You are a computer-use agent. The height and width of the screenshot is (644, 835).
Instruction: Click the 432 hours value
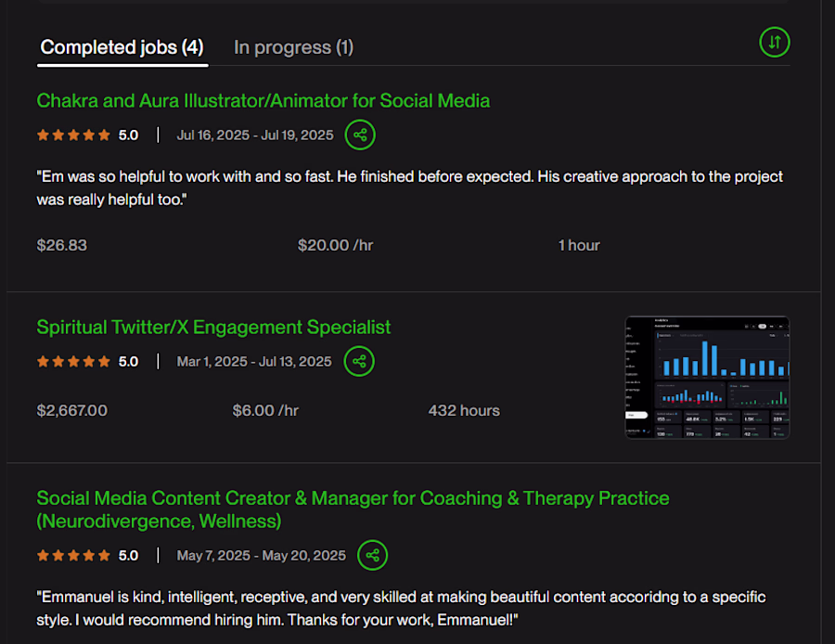coord(464,410)
